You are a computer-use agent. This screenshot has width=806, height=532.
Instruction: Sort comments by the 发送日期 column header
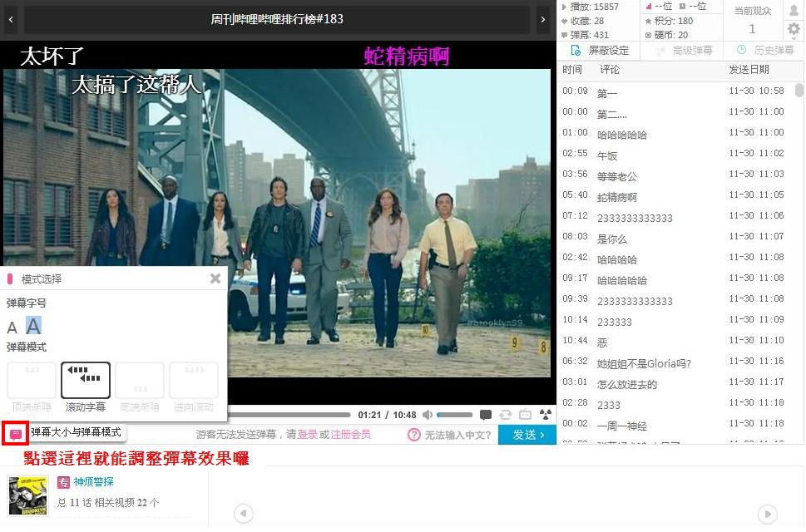(x=749, y=70)
